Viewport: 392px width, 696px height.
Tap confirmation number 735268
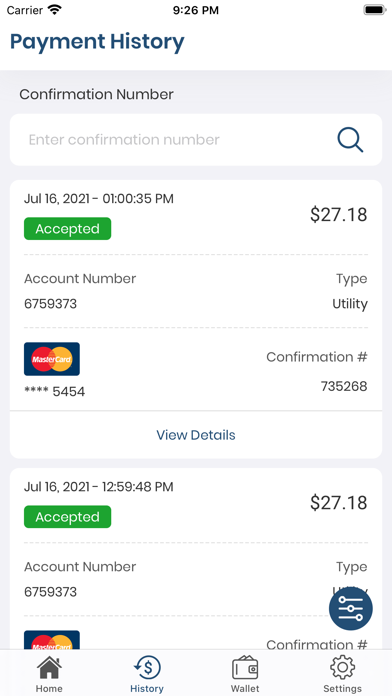click(x=344, y=386)
